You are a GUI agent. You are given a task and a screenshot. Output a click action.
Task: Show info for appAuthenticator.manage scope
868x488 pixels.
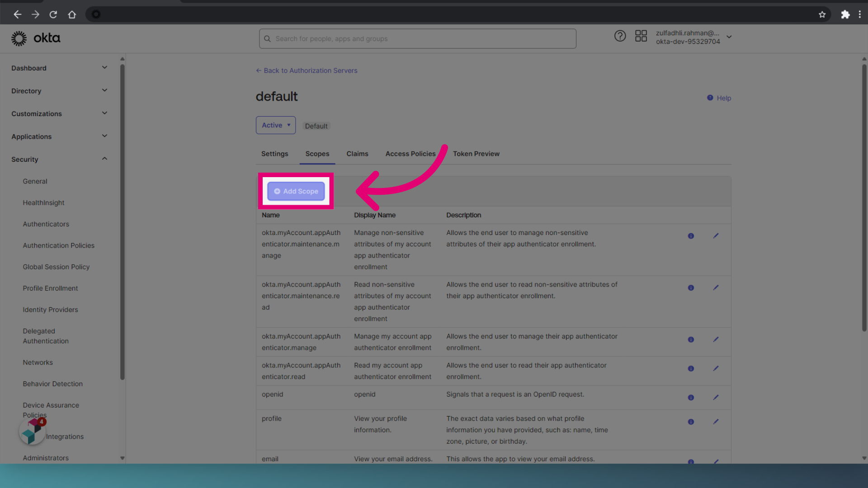691,340
